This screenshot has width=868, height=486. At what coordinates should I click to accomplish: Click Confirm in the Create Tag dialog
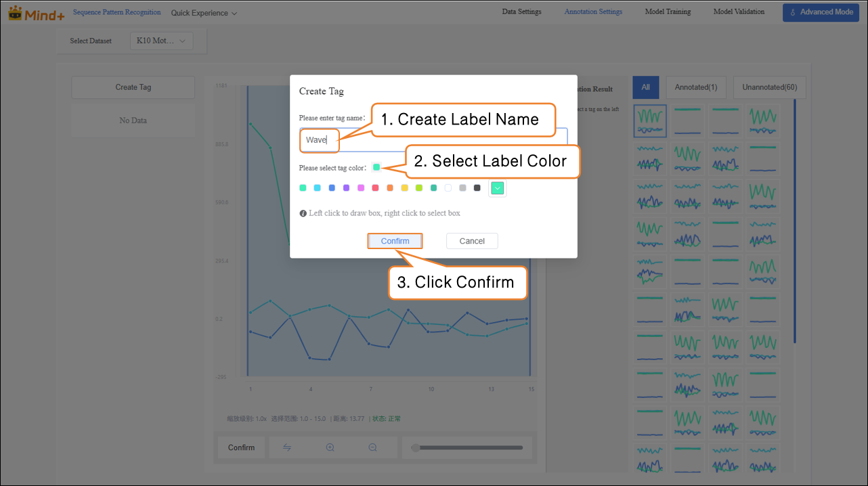tap(395, 241)
